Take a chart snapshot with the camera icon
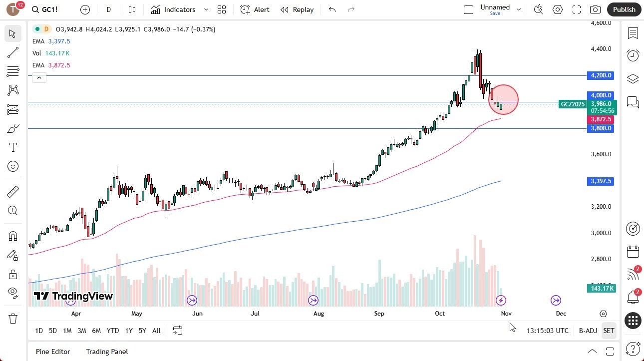The image size is (644, 361). pyautogui.click(x=596, y=9)
